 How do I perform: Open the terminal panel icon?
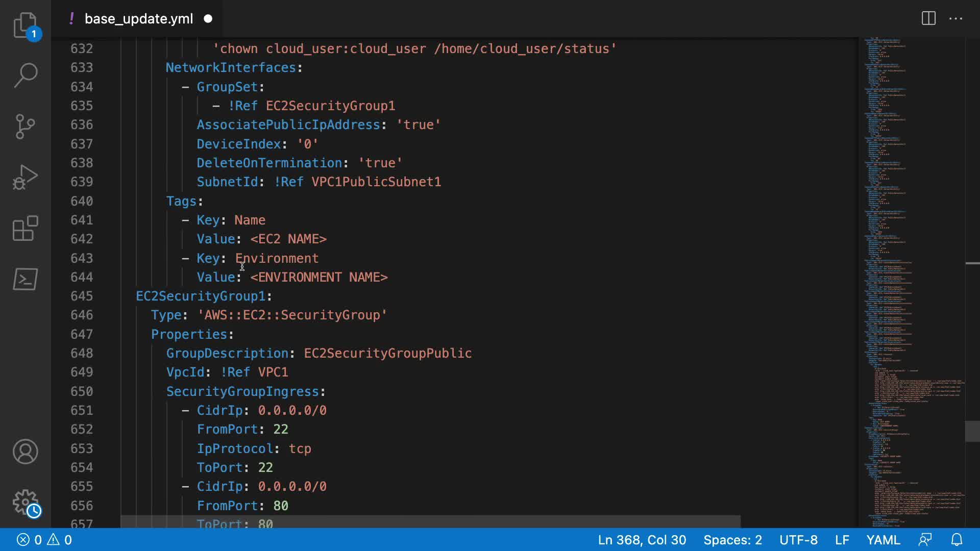(x=25, y=279)
